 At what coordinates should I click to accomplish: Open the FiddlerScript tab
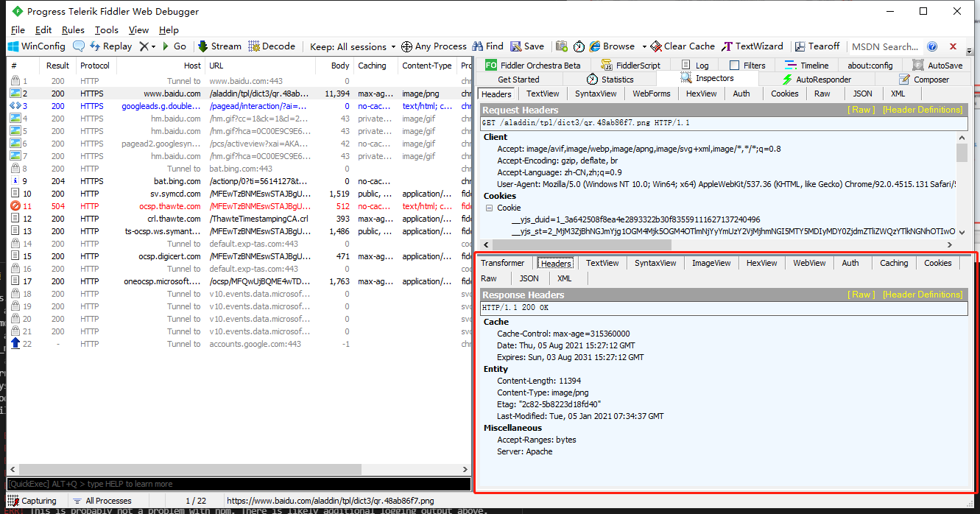pyautogui.click(x=630, y=66)
